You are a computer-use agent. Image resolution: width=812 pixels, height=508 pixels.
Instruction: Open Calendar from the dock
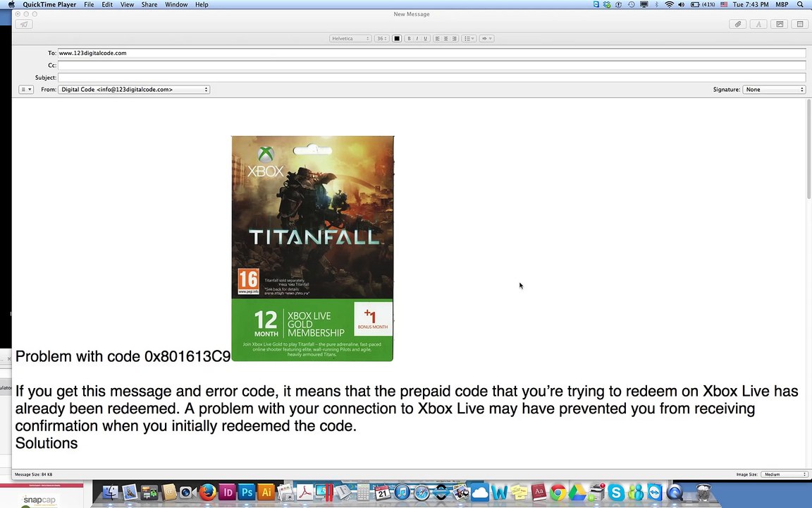[x=383, y=492]
